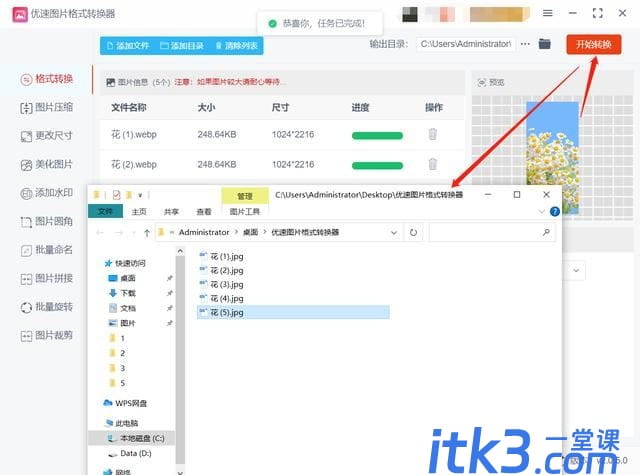The height and width of the screenshot is (475, 640).
Task: Open the 图片压缩 sidebar section
Action: (x=47, y=107)
